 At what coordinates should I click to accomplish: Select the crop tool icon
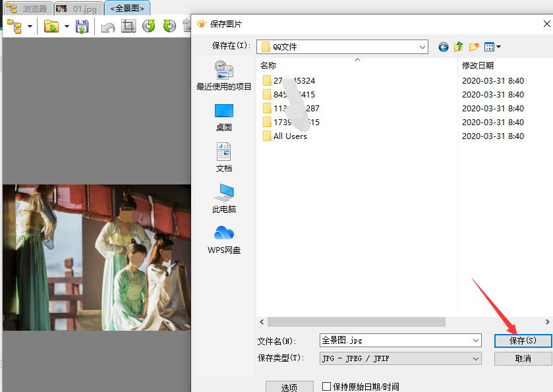coord(129,26)
